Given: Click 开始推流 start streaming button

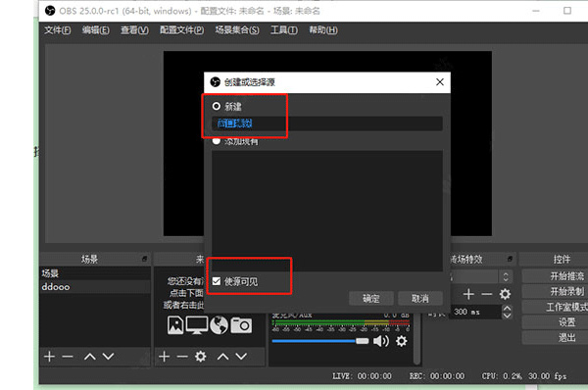Looking at the screenshot, I should point(555,276).
